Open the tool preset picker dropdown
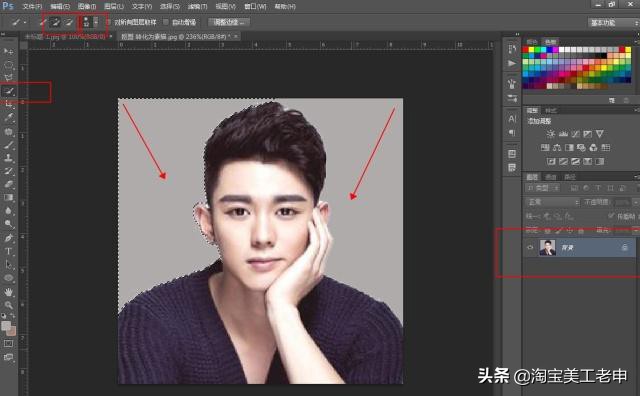This screenshot has height=396, width=640. pos(25,22)
